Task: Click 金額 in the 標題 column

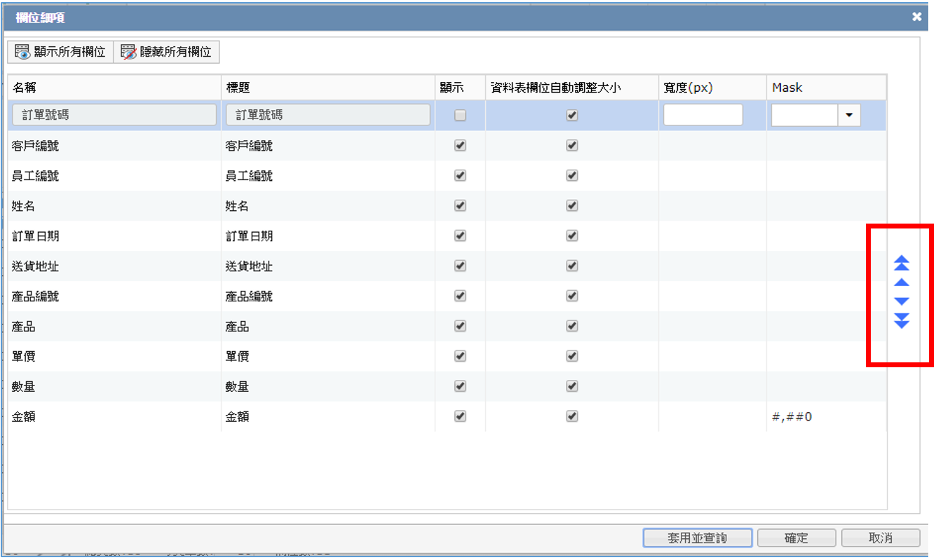Action: [x=237, y=416]
